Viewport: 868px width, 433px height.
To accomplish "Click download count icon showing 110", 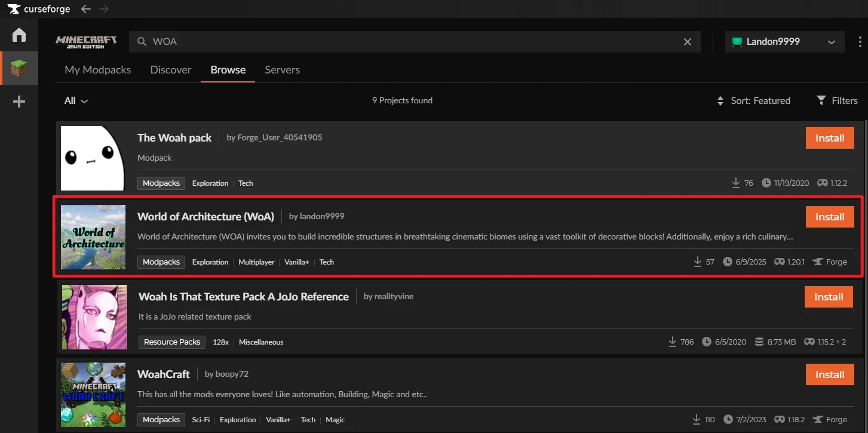I will coord(697,419).
